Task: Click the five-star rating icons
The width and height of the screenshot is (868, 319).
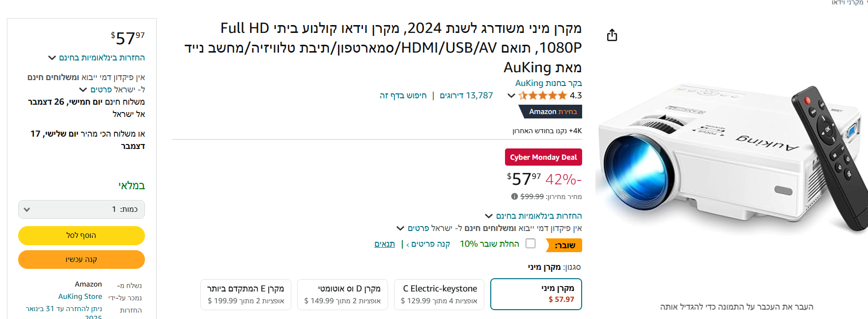Action: point(542,95)
